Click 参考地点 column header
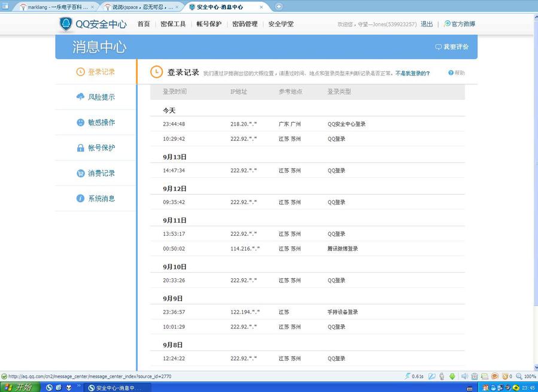 [x=291, y=92]
